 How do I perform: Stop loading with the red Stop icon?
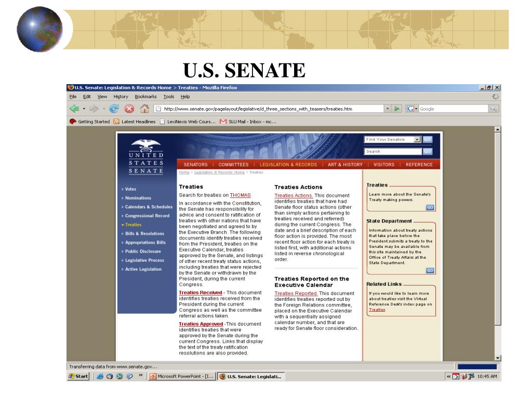coord(129,109)
